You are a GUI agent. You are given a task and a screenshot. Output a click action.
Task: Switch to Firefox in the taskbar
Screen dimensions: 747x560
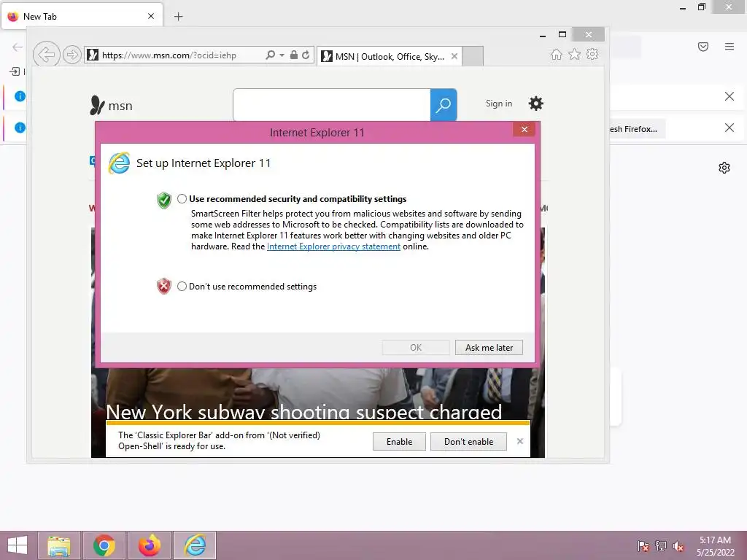tap(150, 545)
